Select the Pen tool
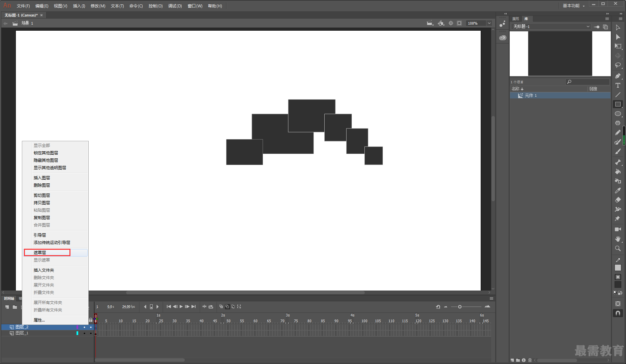Screen dimensions: 626x364 pyautogui.click(x=618, y=76)
